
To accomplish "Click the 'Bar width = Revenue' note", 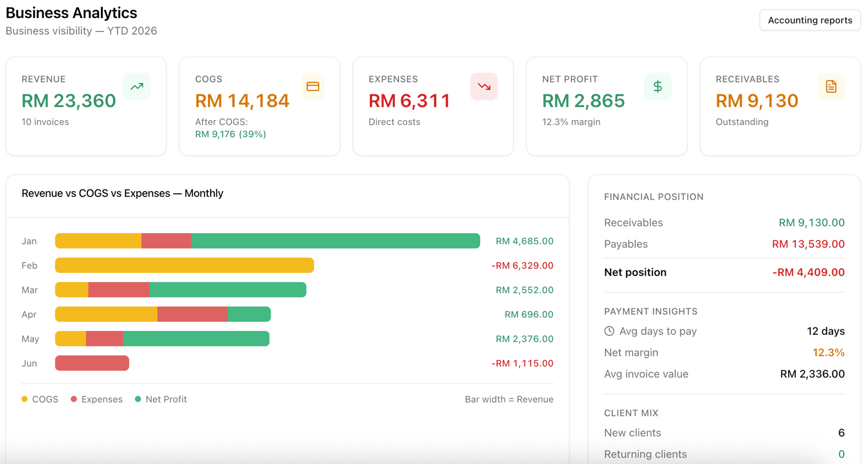I will 509,399.
